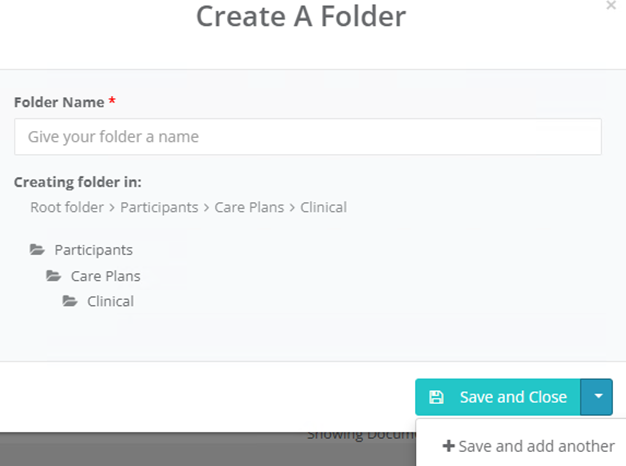Click the floppy disk save icon
This screenshot has height=466, width=626.
click(x=436, y=397)
